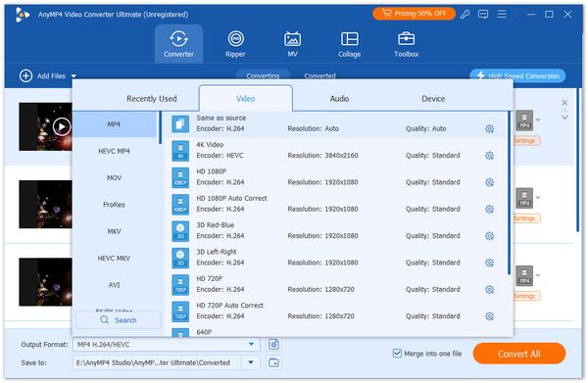The height and width of the screenshot is (383, 588).
Task: Open the hamburger menu icon
Action: 502,15
